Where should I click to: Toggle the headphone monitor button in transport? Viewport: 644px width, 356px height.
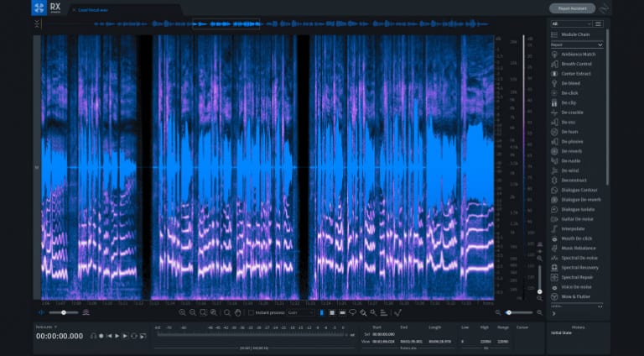click(x=93, y=336)
